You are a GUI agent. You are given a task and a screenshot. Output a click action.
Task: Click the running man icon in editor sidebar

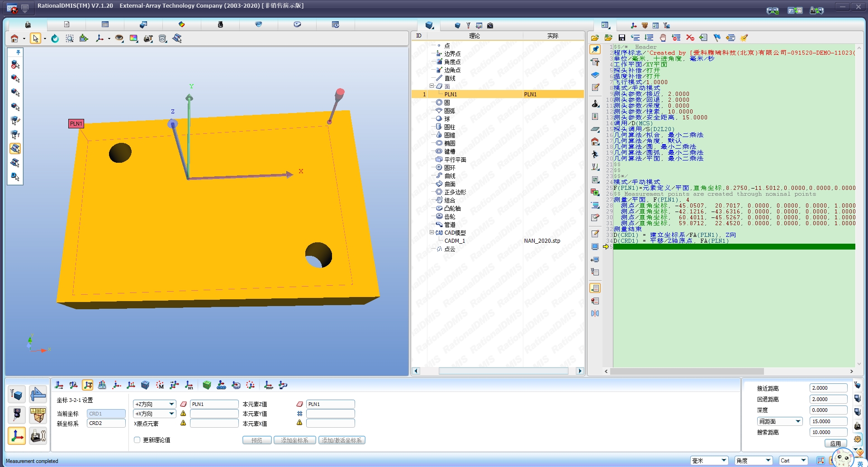tap(595, 154)
